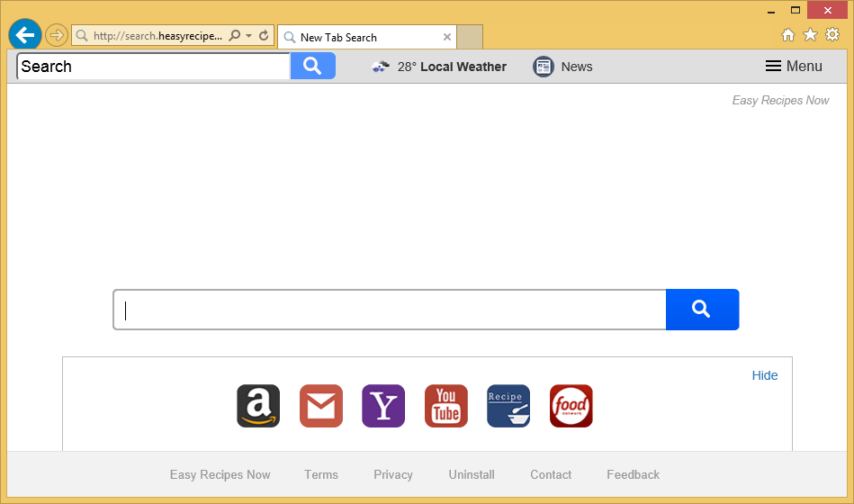The width and height of the screenshot is (854, 504).
Task: Open the Recipe shortcut icon
Action: click(x=508, y=406)
